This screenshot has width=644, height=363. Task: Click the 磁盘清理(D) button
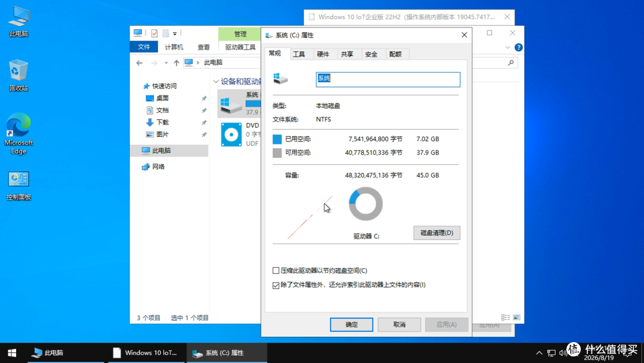pyautogui.click(x=436, y=233)
